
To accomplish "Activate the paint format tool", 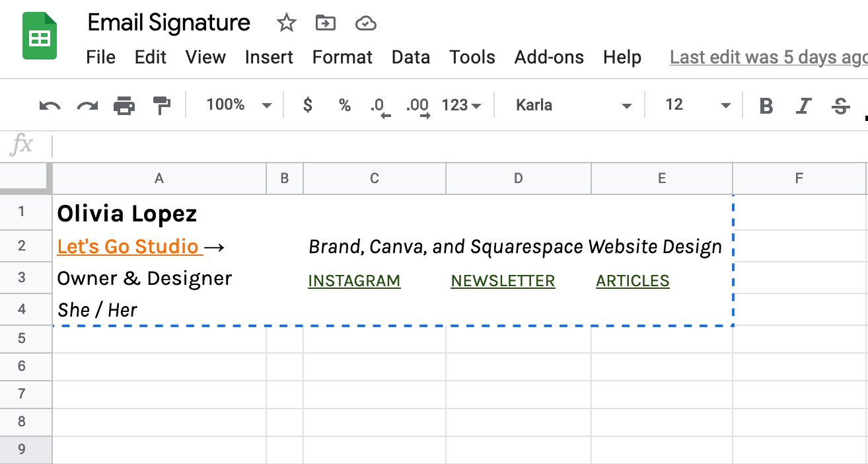I will pos(161,105).
